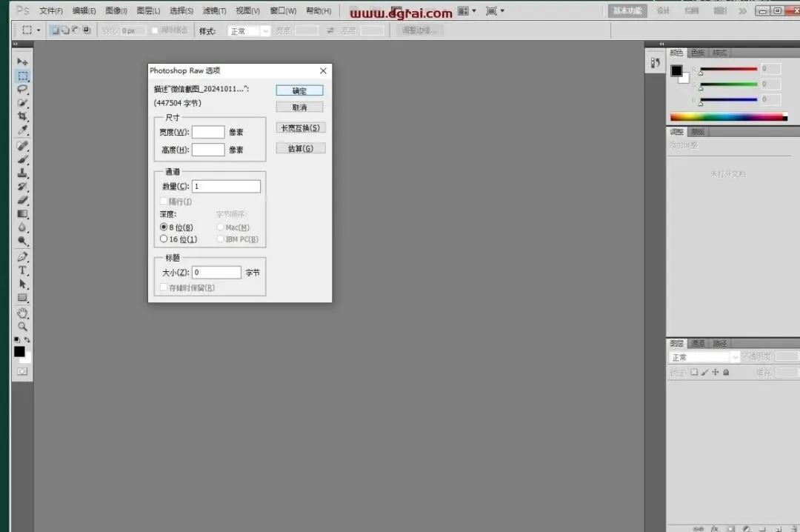800x532 pixels.
Task: Open the layer blend mode 正常 dropdown
Action: coord(704,357)
